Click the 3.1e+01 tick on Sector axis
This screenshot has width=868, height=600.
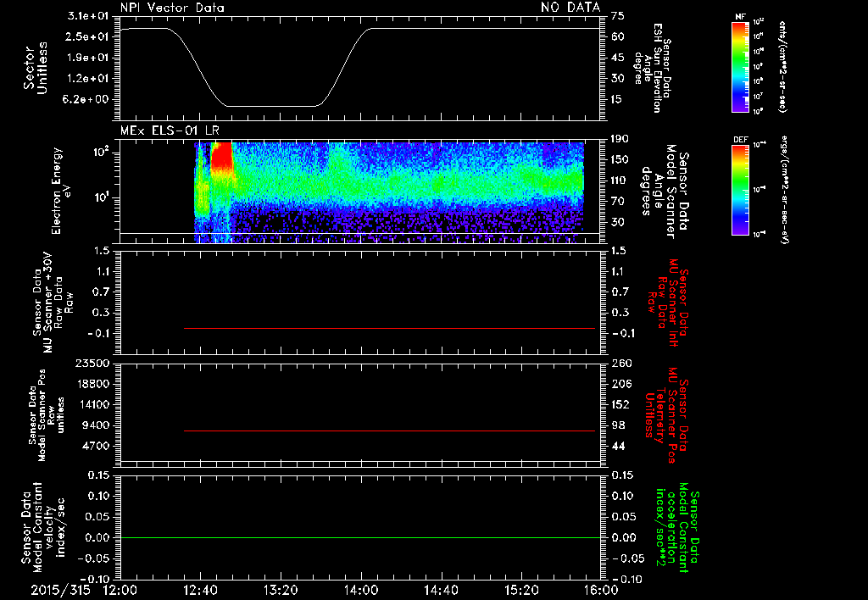point(87,16)
